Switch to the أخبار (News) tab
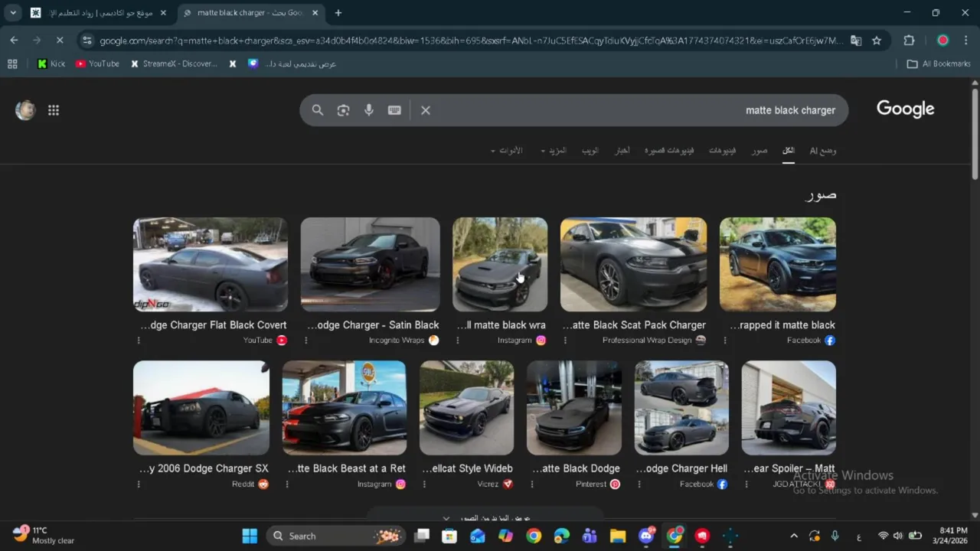This screenshot has height=551, width=980. coord(622,151)
